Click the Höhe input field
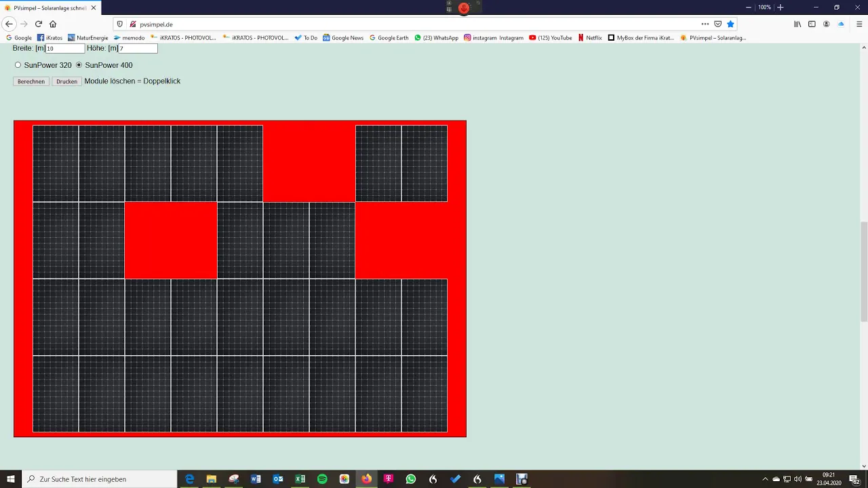 coord(138,48)
